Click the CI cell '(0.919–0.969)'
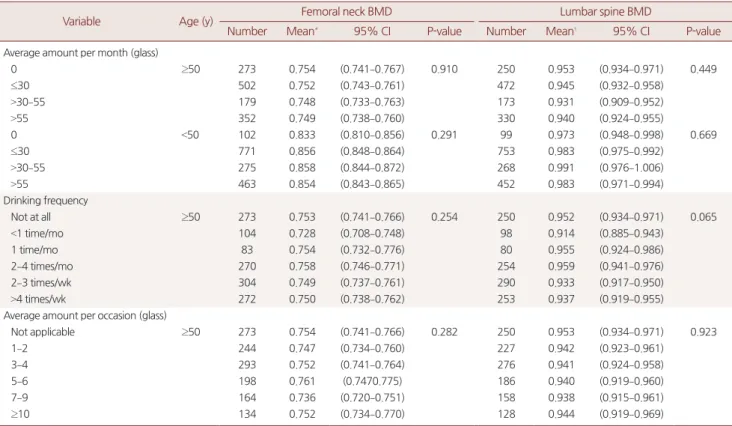 click(631, 414)
